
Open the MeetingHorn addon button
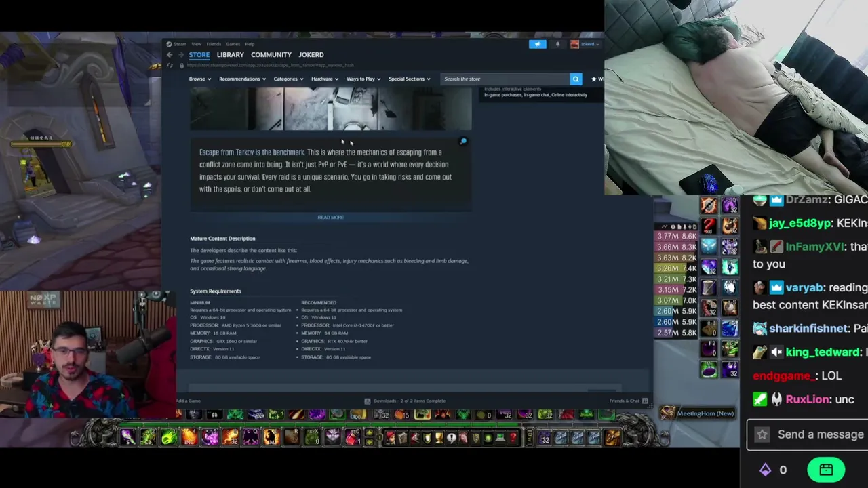[698, 413]
